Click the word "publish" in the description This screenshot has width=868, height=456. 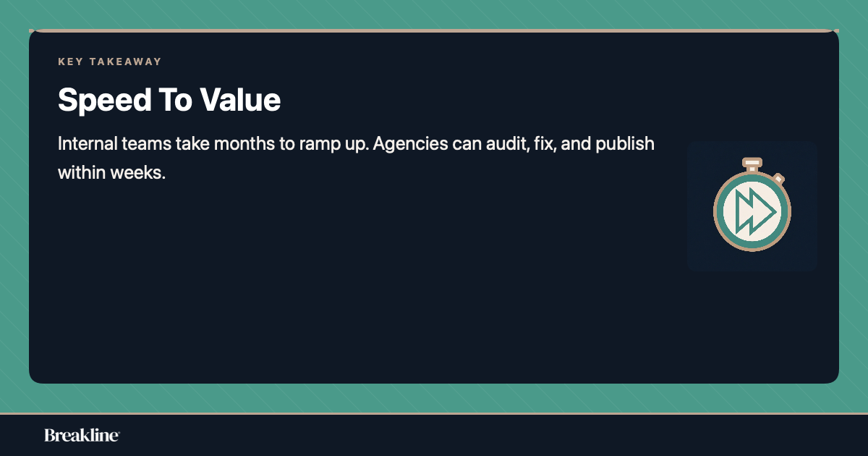coord(626,143)
